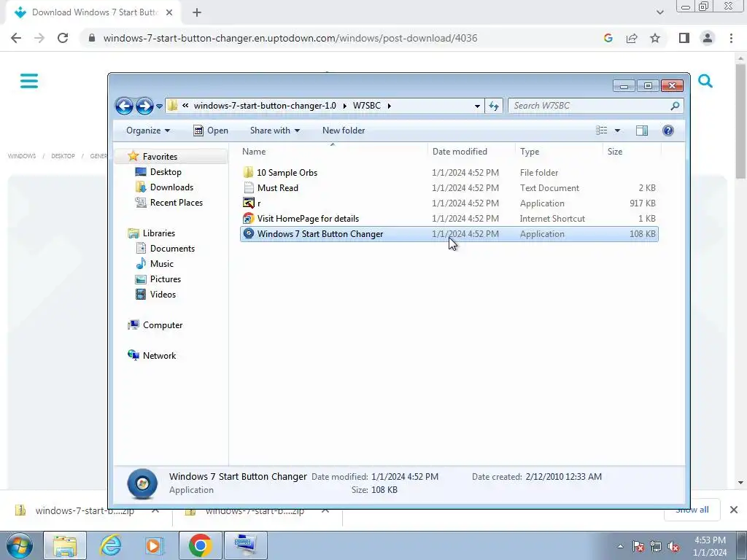Click windows-7-start-button-changer-1.0 breadcrumb segment
747x560 pixels.
coord(264,106)
